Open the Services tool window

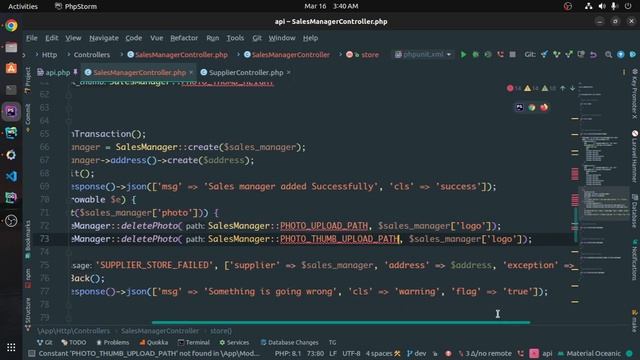tap(234, 342)
